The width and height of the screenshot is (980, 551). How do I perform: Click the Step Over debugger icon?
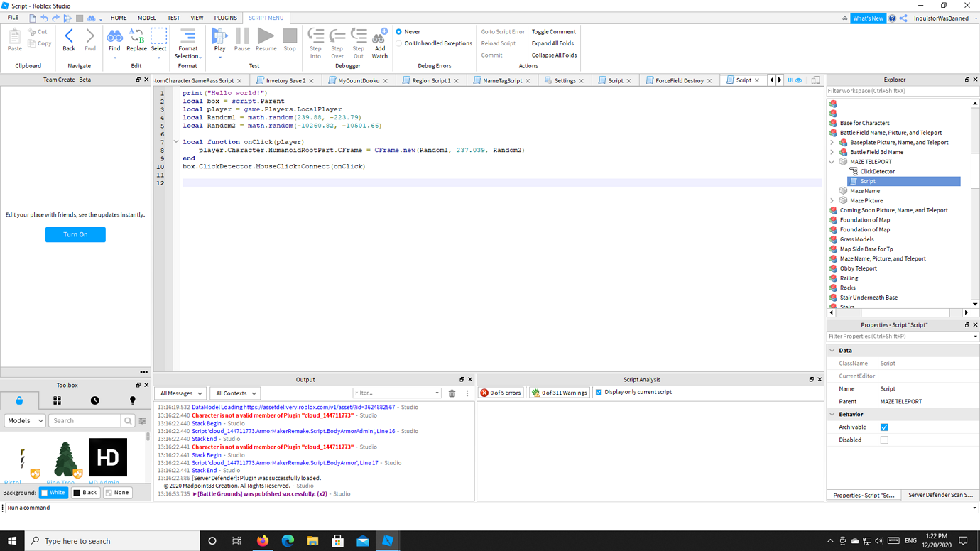337,36
